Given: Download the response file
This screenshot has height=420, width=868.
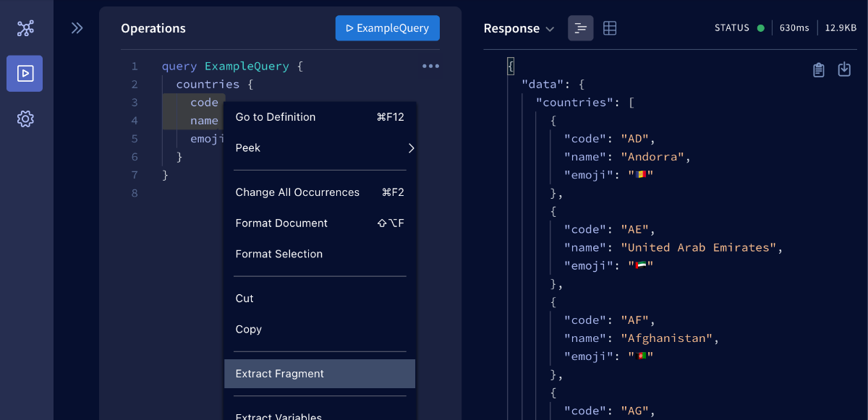Looking at the screenshot, I should tap(844, 69).
